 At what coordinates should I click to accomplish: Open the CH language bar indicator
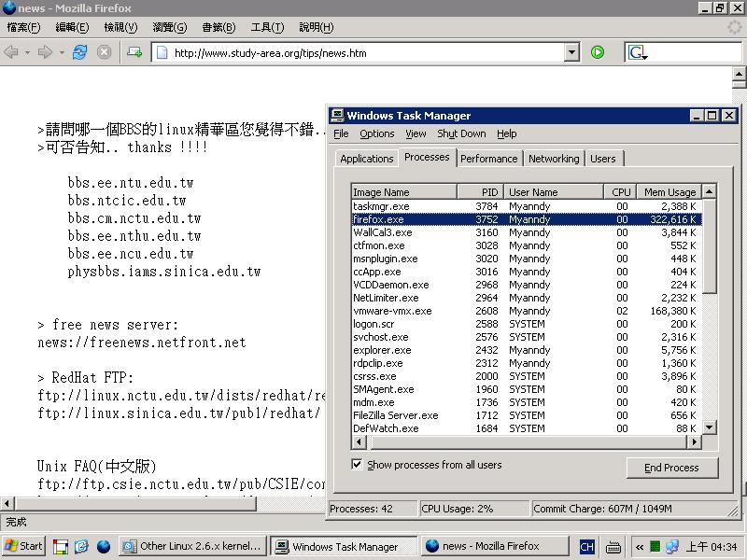586,547
